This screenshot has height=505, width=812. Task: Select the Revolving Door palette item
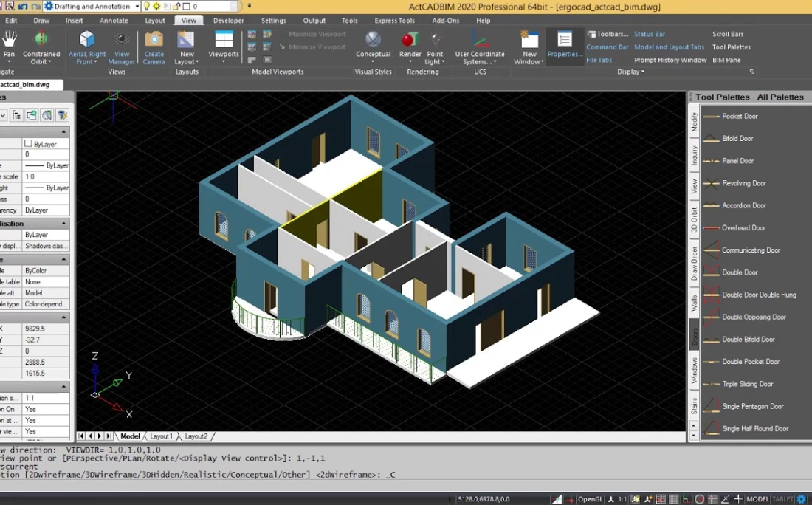pos(743,183)
